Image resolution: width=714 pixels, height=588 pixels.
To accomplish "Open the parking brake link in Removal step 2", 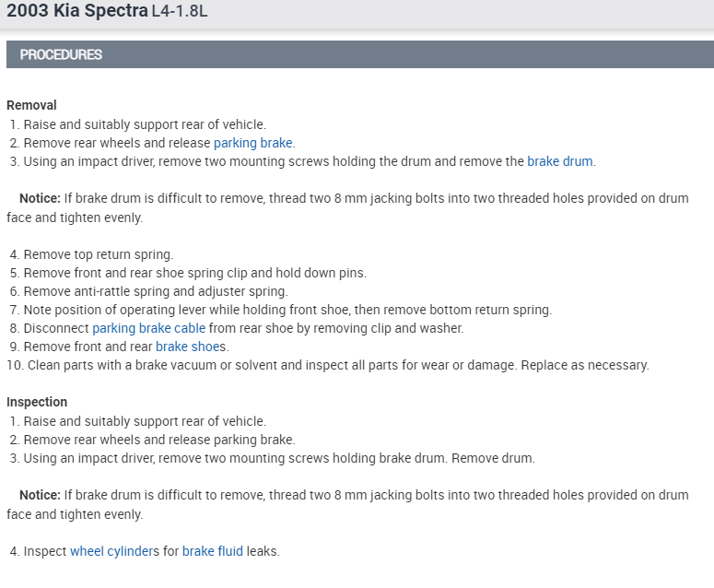I will point(252,143).
